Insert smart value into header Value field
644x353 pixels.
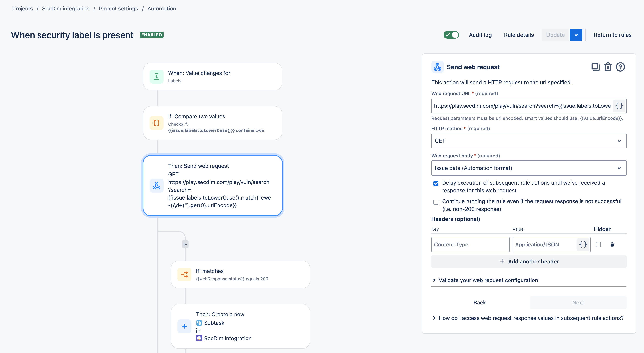point(583,244)
